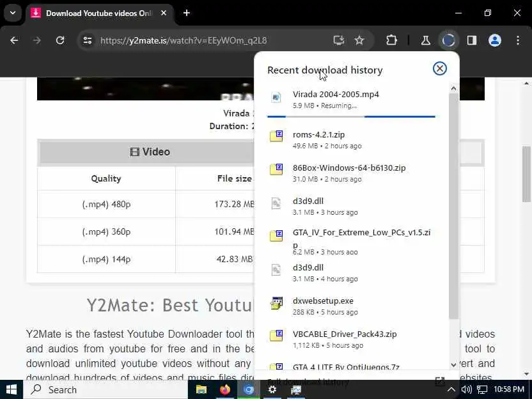The width and height of the screenshot is (532, 399).
Task: Click the Virada download progress bar
Action: (351, 116)
